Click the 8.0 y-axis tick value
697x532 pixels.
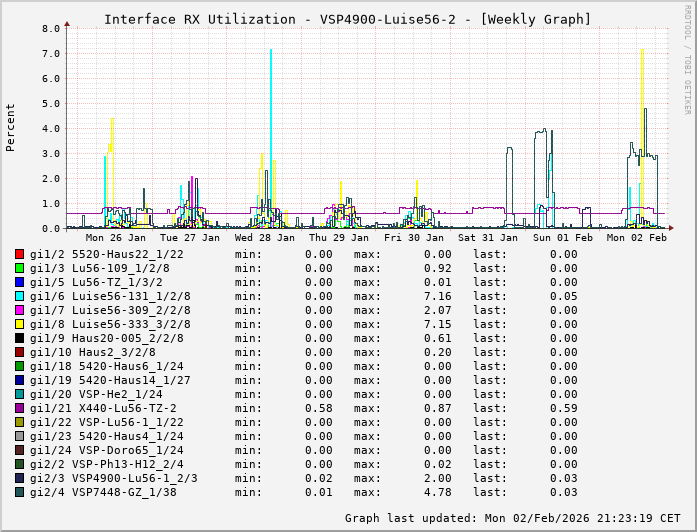tap(51, 29)
